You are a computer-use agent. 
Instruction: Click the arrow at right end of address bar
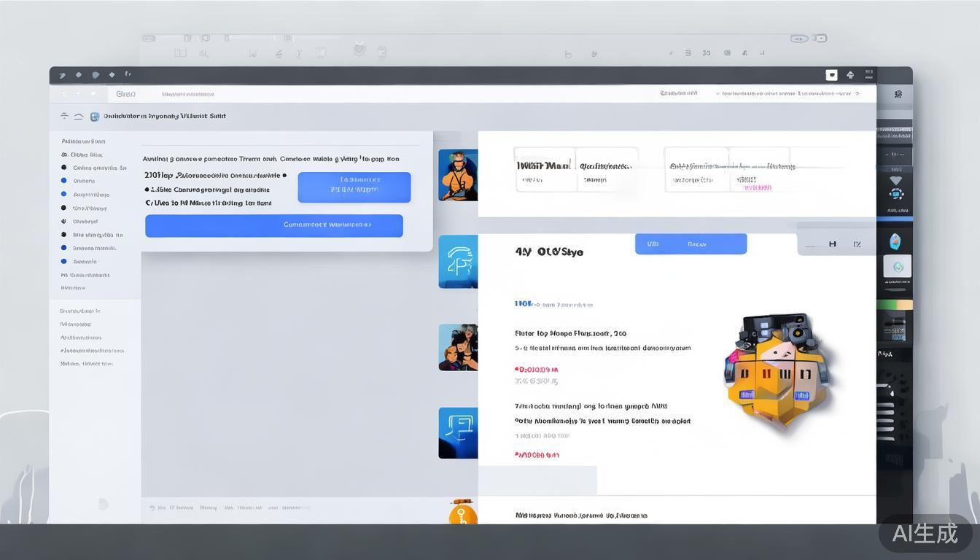(x=857, y=94)
